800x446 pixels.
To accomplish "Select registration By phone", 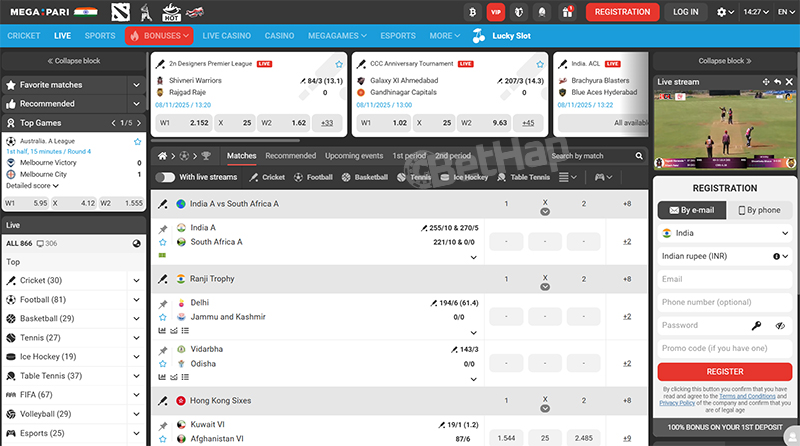I will pyautogui.click(x=759, y=210).
